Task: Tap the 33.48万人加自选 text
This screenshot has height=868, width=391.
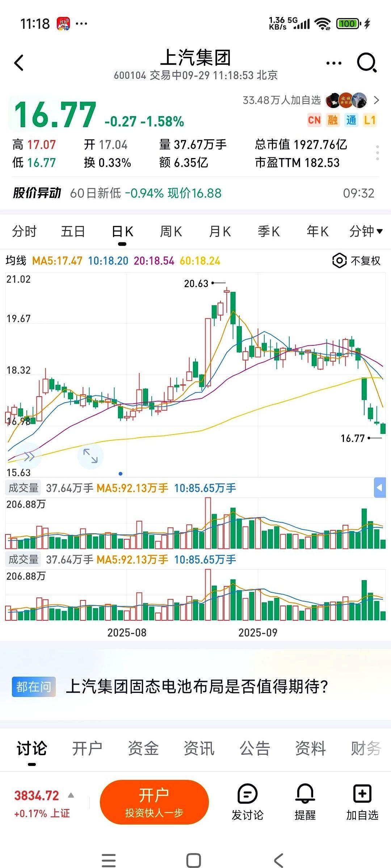Action: (x=282, y=100)
